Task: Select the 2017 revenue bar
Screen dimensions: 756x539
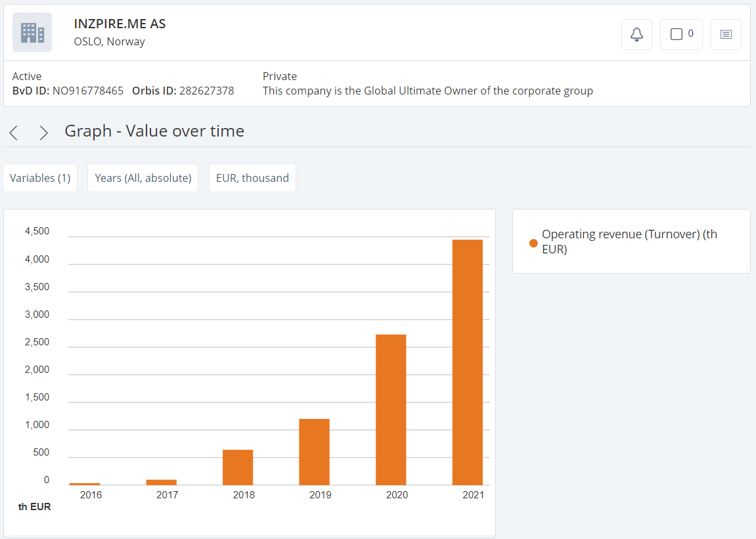Action: click(x=161, y=482)
